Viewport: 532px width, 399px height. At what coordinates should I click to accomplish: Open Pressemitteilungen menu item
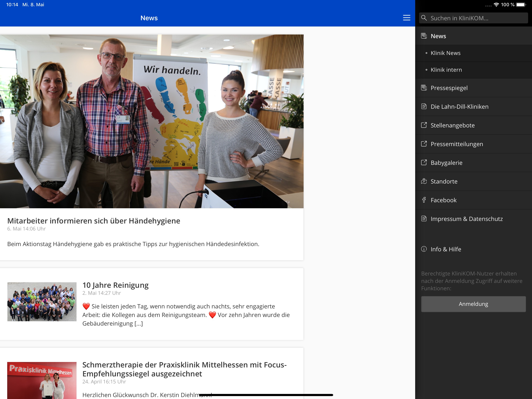[x=473, y=144]
